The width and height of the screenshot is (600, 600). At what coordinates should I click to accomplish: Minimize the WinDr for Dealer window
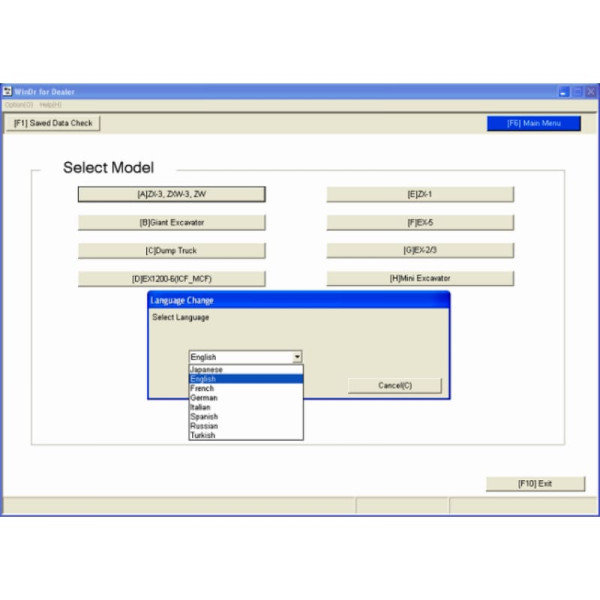pyautogui.click(x=564, y=92)
